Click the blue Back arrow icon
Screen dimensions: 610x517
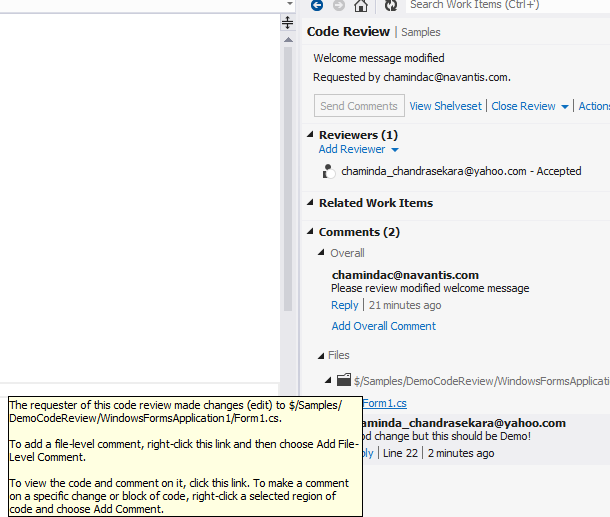click(x=317, y=5)
